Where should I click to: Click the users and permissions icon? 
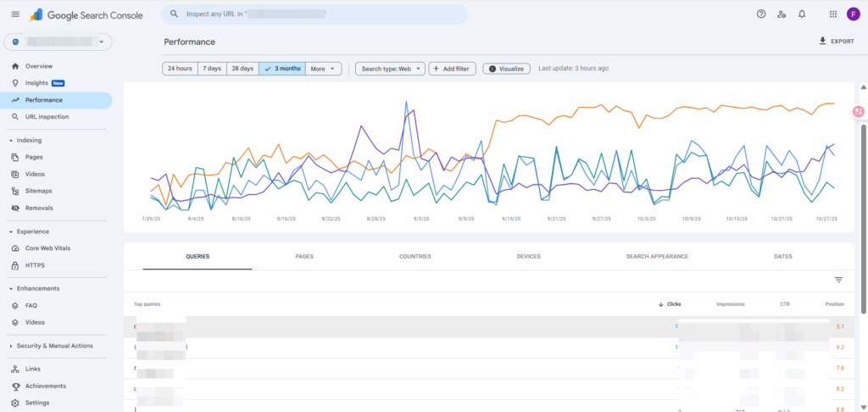point(782,14)
